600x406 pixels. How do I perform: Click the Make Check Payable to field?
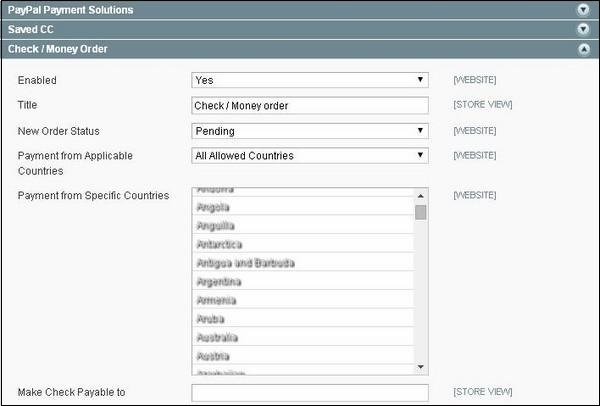pos(309,393)
